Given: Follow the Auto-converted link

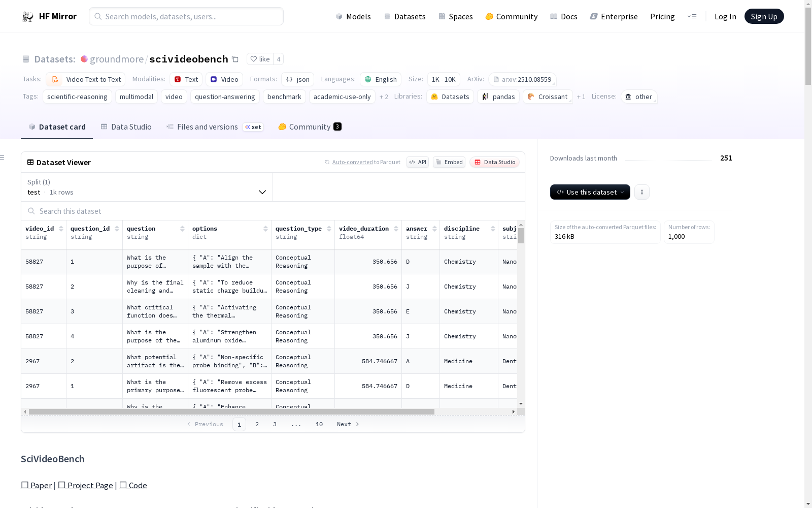Looking at the screenshot, I should pos(352,162).
